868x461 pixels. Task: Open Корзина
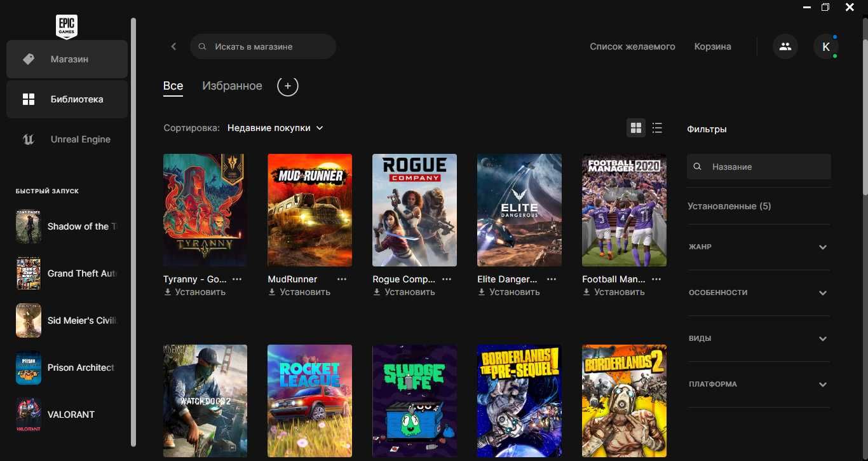pos(712,46)
